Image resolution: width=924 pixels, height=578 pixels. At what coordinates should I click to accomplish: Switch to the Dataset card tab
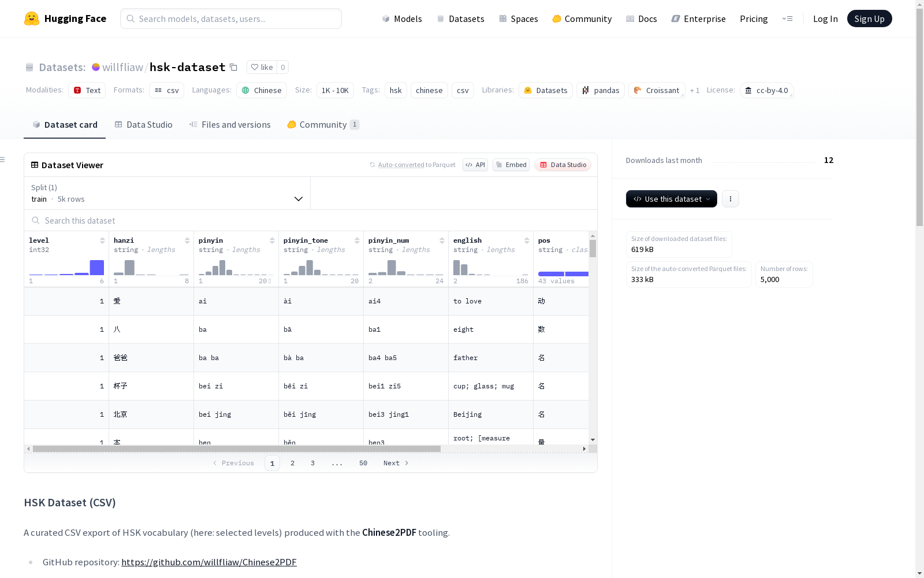pos(65,125)
